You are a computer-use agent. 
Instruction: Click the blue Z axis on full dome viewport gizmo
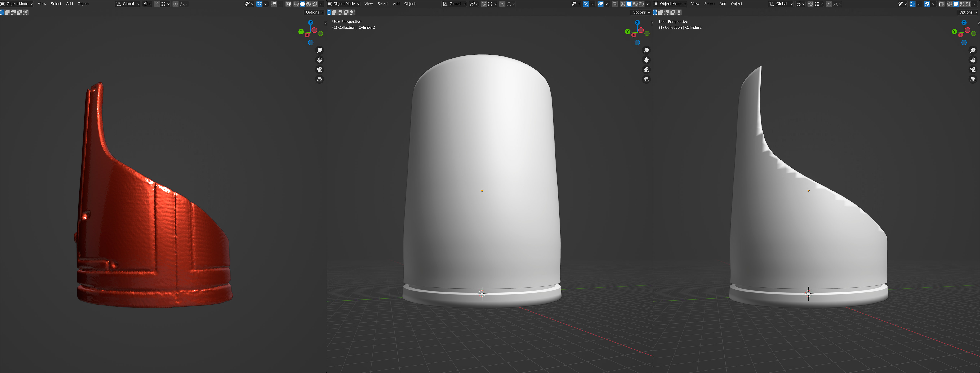point(637,23)
